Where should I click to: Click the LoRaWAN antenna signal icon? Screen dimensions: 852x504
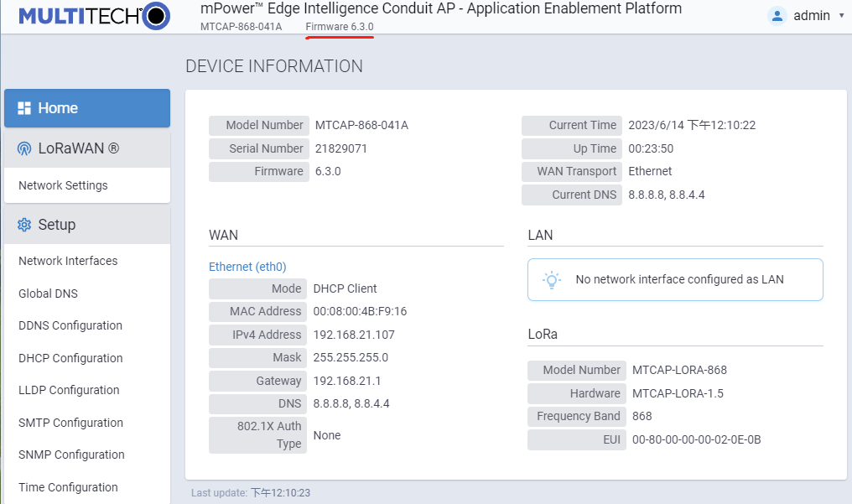click(24, 148)
